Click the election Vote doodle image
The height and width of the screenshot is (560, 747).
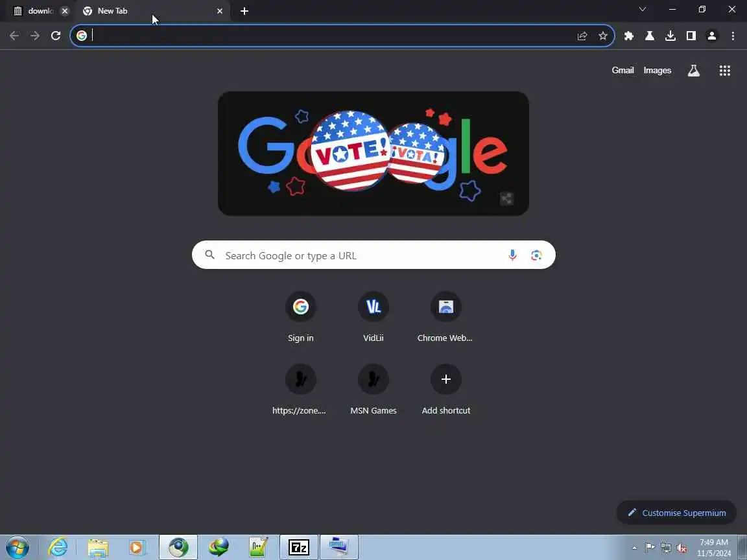pyautogui.click(x=373, y=154)
